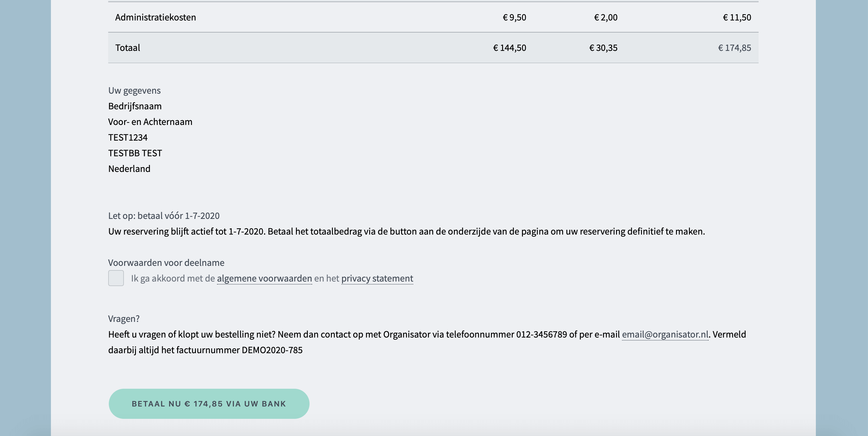Click the Uw gegevens heading
868x436 pixels.
pyautogui.click(x=134, y=91)
